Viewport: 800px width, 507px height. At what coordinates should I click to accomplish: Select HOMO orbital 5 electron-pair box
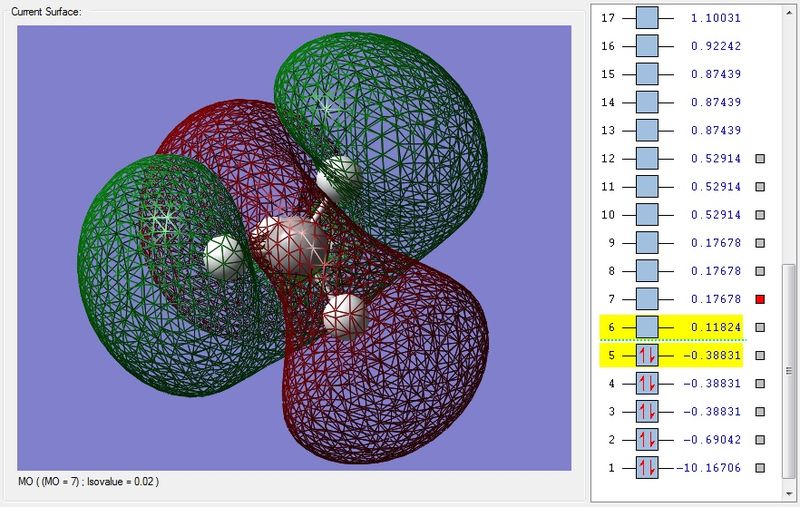tap(647, 355)
